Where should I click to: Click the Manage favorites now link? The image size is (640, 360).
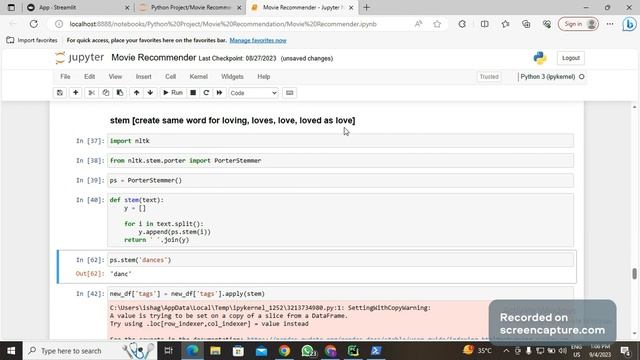pos(258,40)
